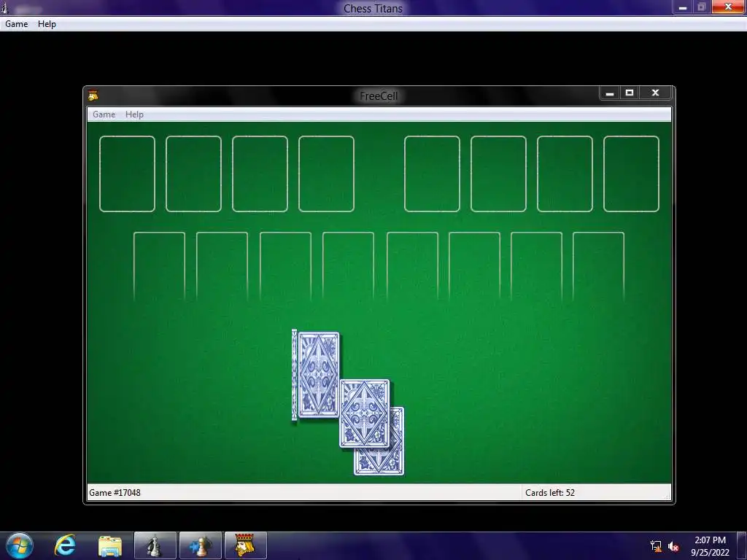Minimize the Chess Titans window
The image size is (747, 560).
683,7
